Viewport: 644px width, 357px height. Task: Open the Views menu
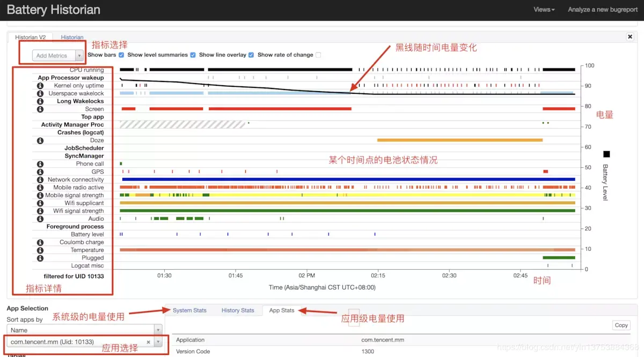pyautogui.click(x=544, y=10)
